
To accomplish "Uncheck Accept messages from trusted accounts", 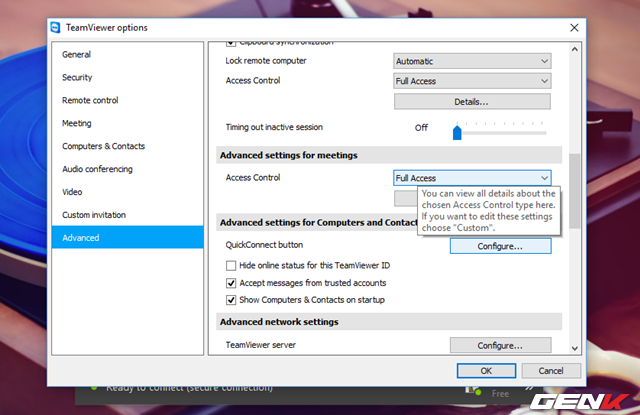I will click(x=231, y=283).
